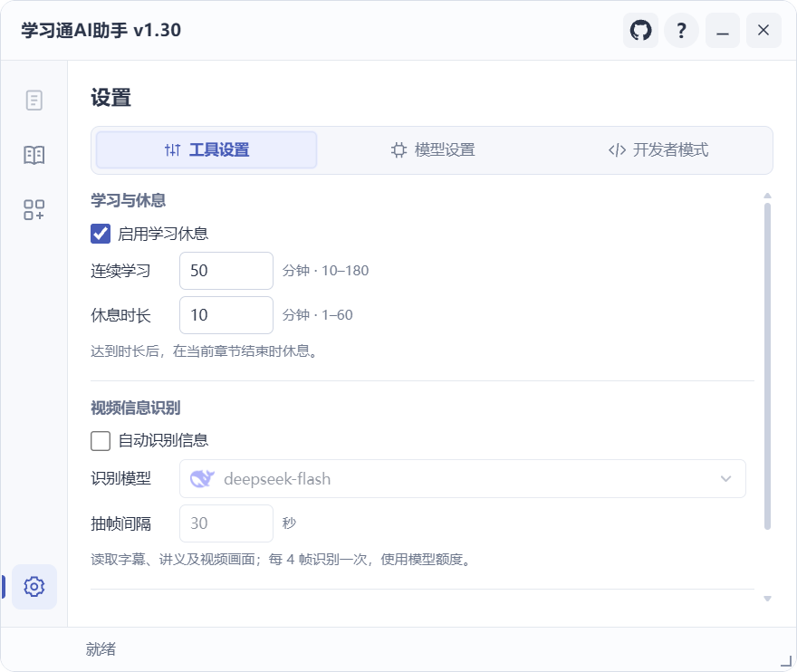Enable the 自动识别信息 checkbox

click(101, 441)
